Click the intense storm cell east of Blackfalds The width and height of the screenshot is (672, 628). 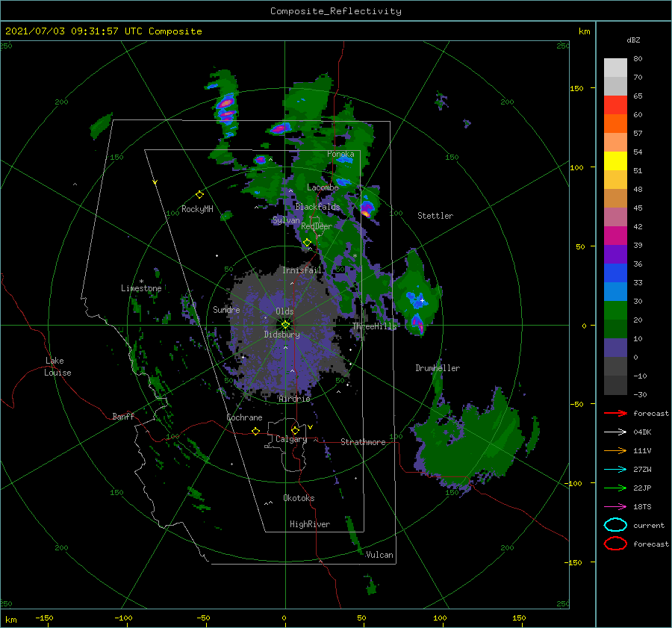(367, 209)
